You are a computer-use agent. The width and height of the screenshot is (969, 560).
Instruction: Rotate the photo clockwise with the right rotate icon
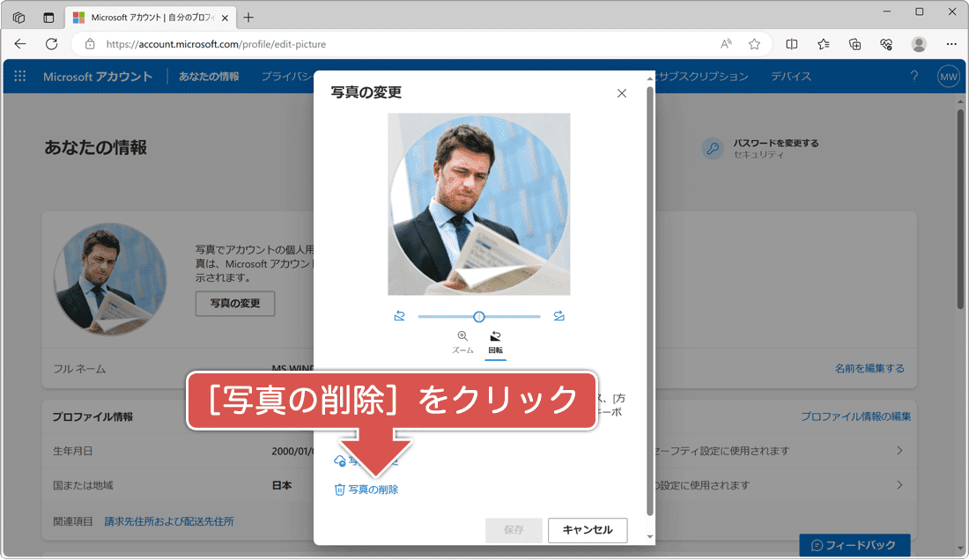coord(559,315)
